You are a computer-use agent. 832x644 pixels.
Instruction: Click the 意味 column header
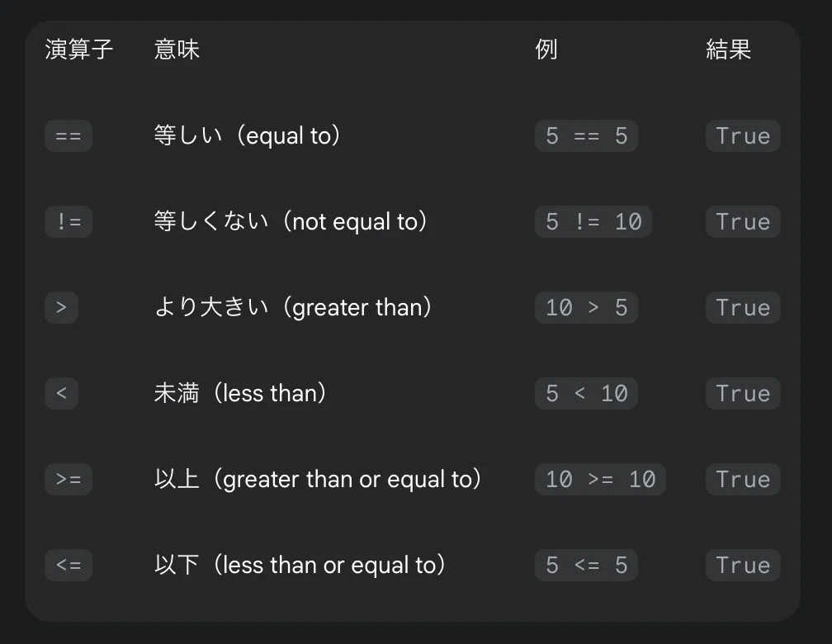(x=177, y=50)
